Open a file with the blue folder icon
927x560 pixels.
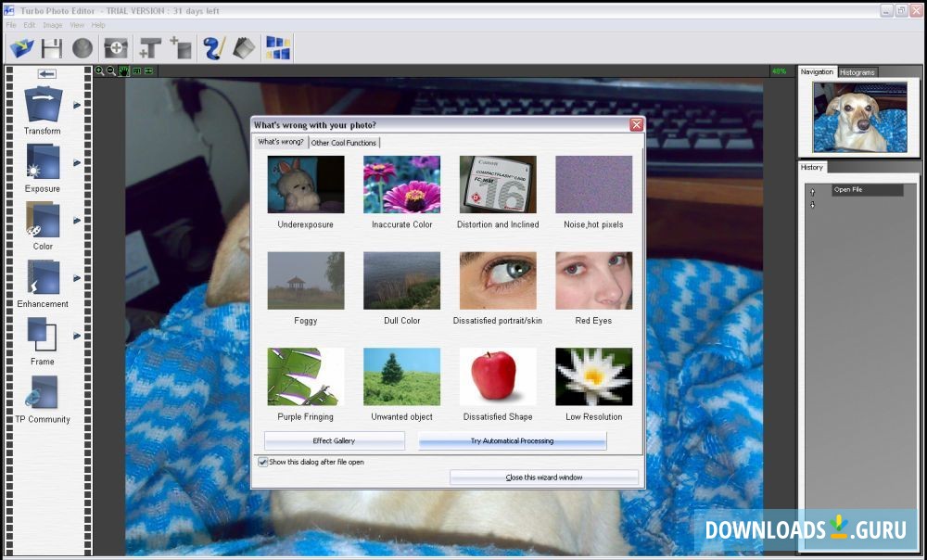[x=22, y=48]
